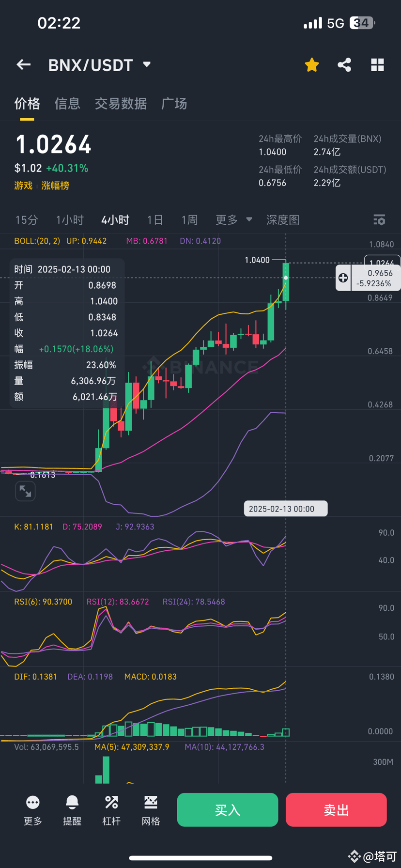Screen dimensions: 401x868
Task: Tap the 2025-02-13 00:00 time marker
Action: click(x=286, y=509)
